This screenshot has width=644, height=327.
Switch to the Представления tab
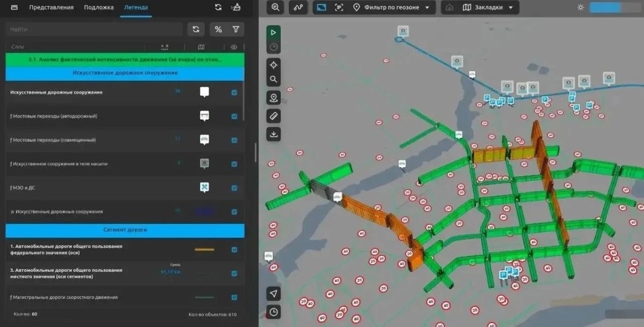[x=52, y=8]
